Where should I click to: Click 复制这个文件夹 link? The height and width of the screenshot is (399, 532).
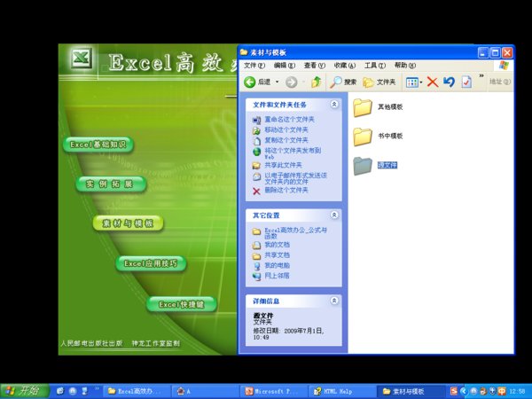(286, 140)
